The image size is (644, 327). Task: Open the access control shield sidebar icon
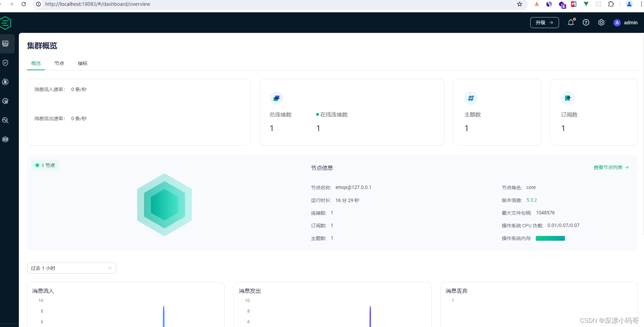(5, 63)
